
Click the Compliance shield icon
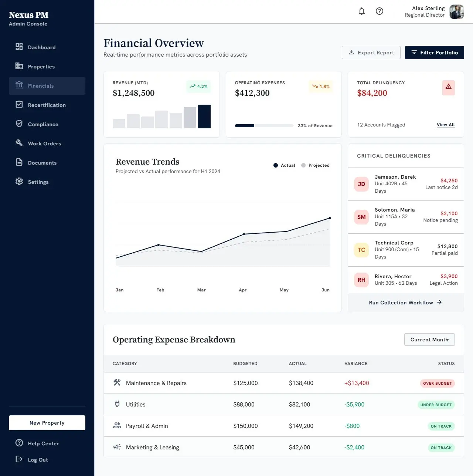[19, 124]
